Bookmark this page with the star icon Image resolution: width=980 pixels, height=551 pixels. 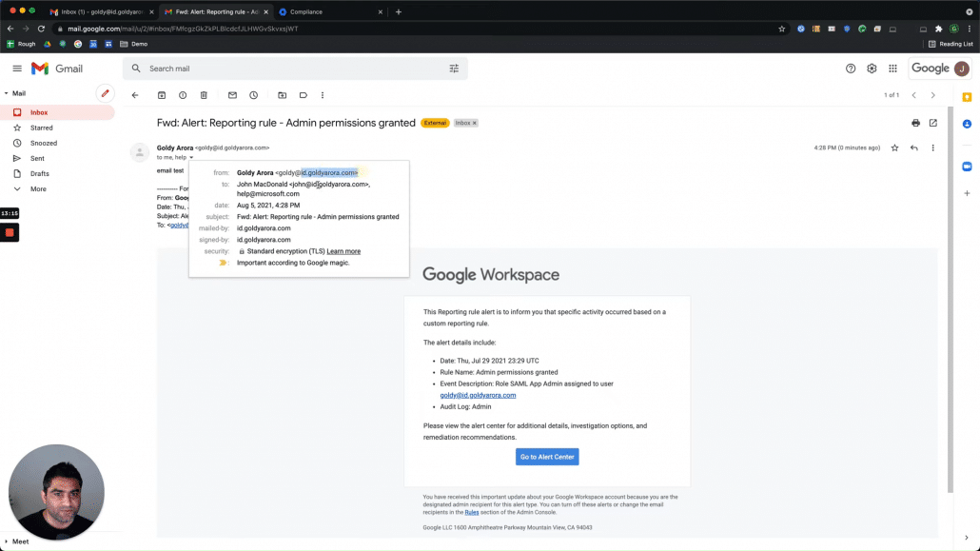pos(781,29)
